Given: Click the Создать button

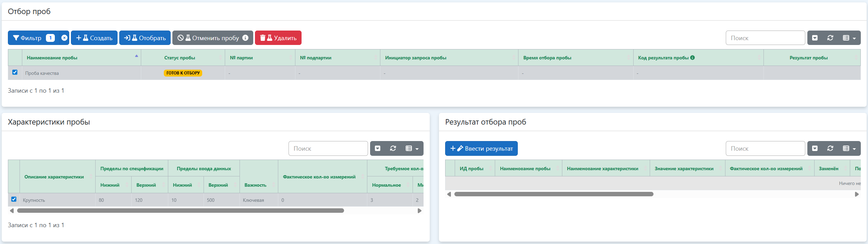Looking at the screenshot, I should (x=94, y=38).
